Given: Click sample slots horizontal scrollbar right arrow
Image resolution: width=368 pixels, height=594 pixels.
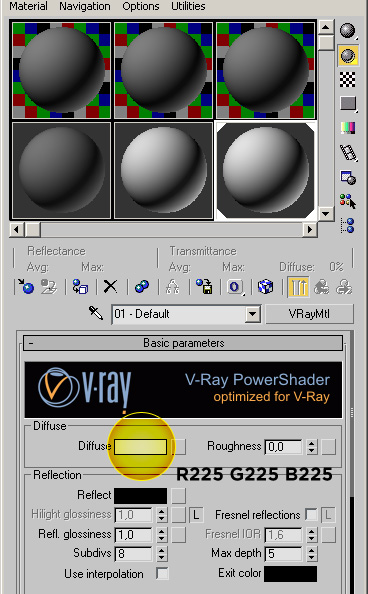Looking at the screenshot, I should pyautogui.click(x=310, y=229).
